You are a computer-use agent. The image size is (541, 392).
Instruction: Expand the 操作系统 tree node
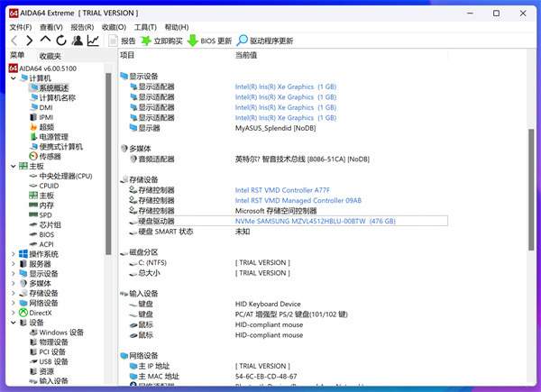point(13,254)
